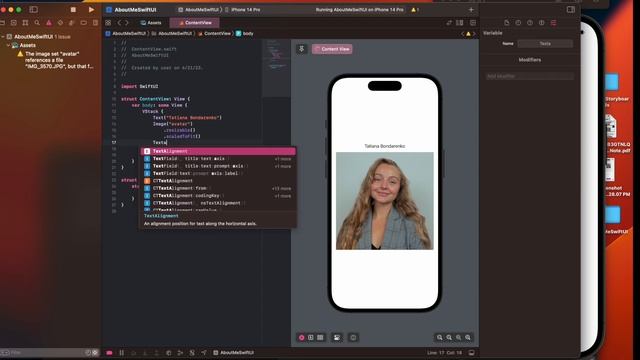The width and height of the screenshot is (640, 360).
Task: Stop the running app
Action: click(x=73, y=9)
